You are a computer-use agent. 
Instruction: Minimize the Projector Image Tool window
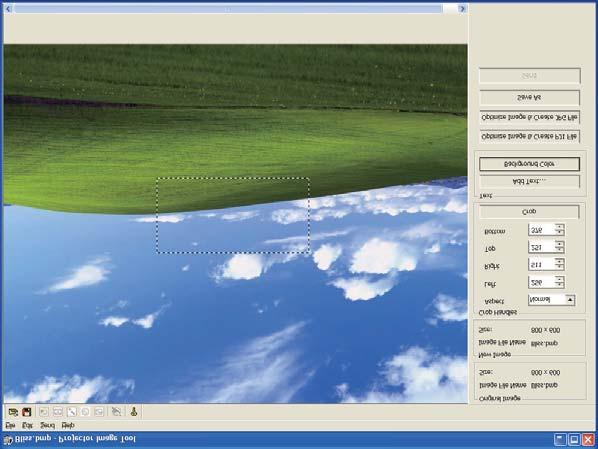[560, 440]
